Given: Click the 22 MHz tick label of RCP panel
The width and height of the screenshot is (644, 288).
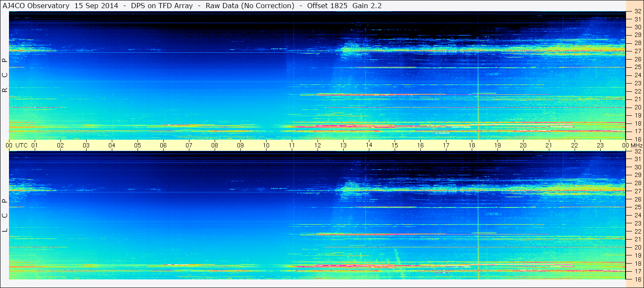Looking at the screenshot, I should click(x=638, y=91).
